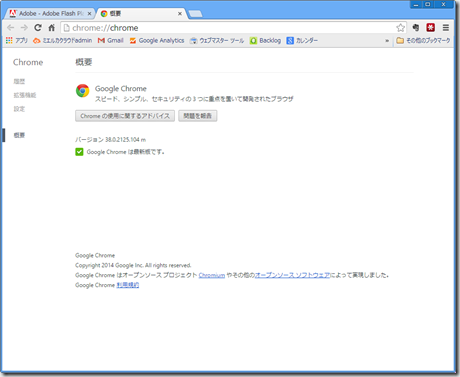Select the バージョン 38.0.2125.104 m text
This screenshot has height=377, width=460.
pos(111,140)
